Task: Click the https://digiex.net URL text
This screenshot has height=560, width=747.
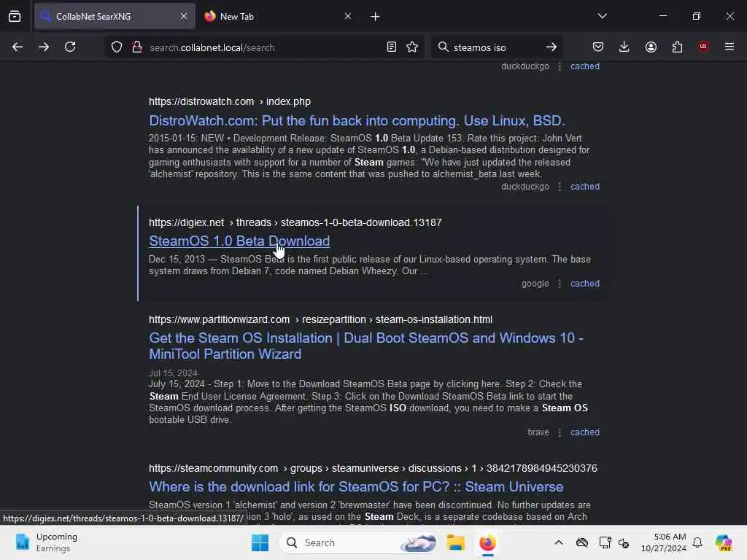Action: [x=186, y=223]
